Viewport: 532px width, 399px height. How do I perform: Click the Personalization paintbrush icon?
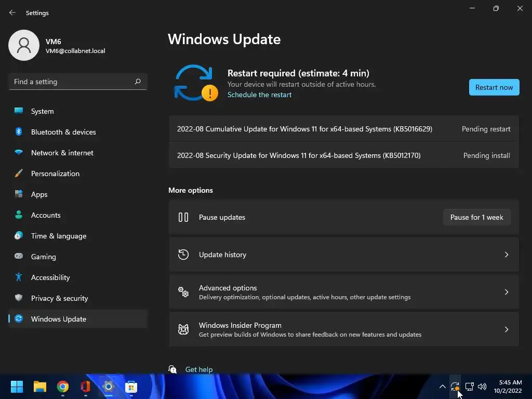click(19, 174)
